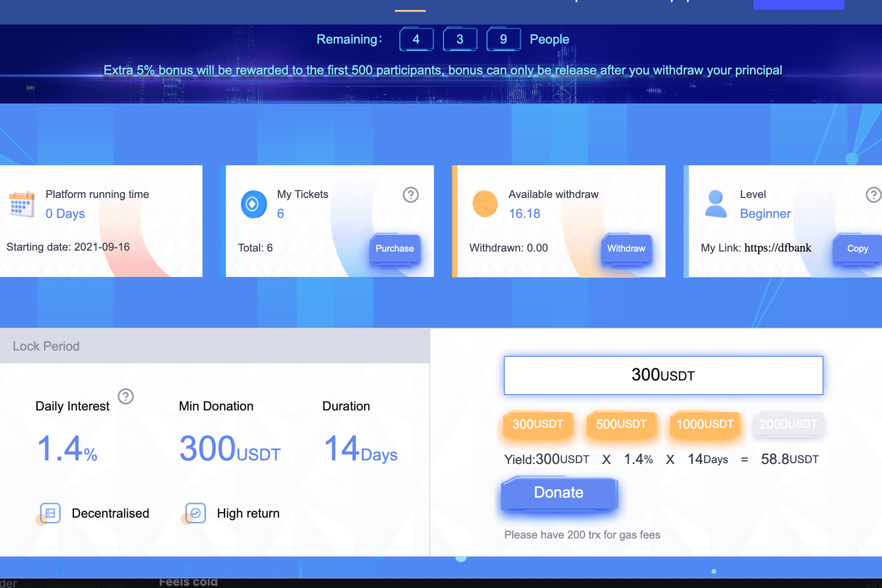Select the 500USDT donation amount
The image size is (882, 588).
[621, 425]
